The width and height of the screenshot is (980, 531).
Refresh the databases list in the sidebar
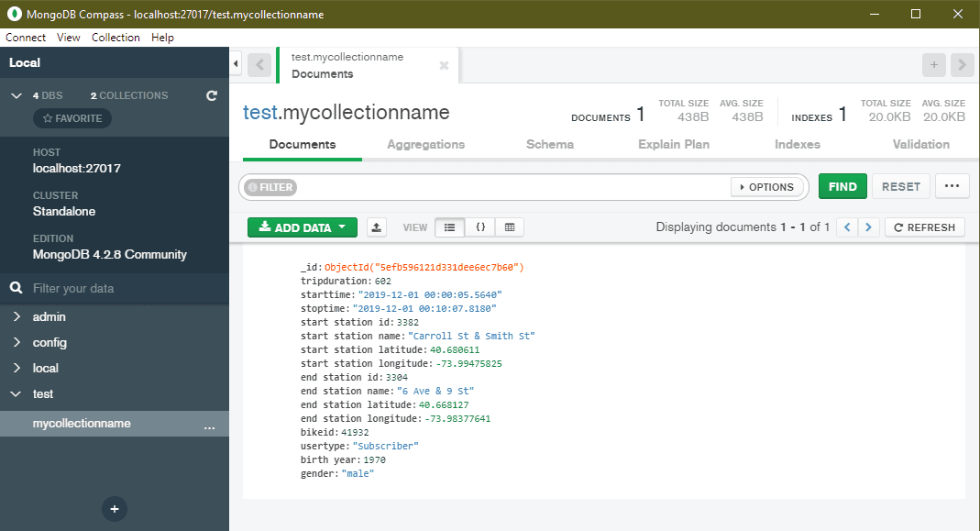tap(211, 94)
